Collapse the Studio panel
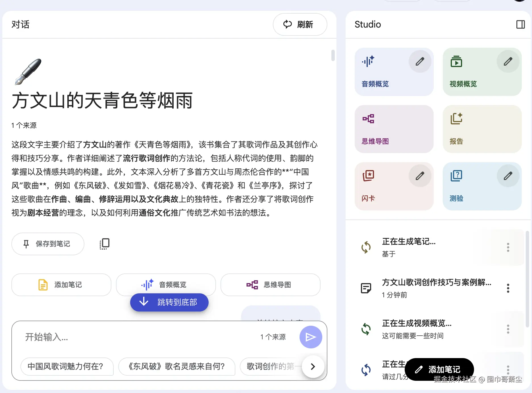The width and height of the screenshot is (532, 393). 521,25
